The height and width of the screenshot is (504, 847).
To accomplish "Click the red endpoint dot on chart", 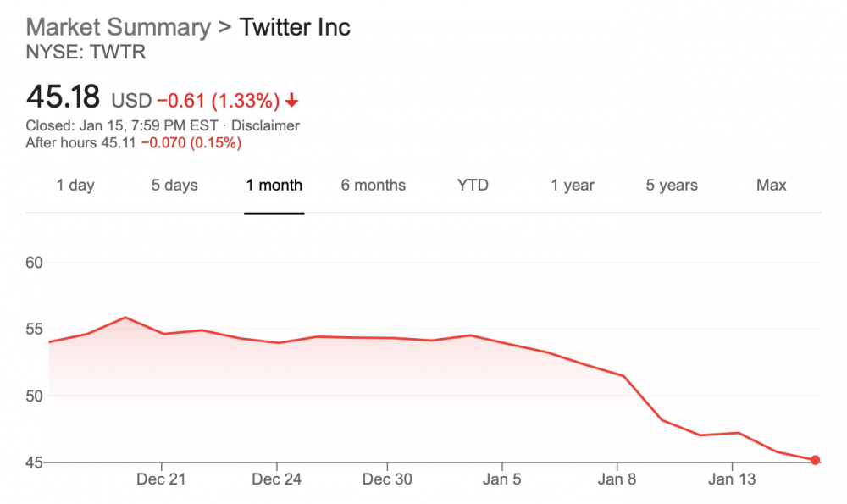I will [x=815, y=460].
